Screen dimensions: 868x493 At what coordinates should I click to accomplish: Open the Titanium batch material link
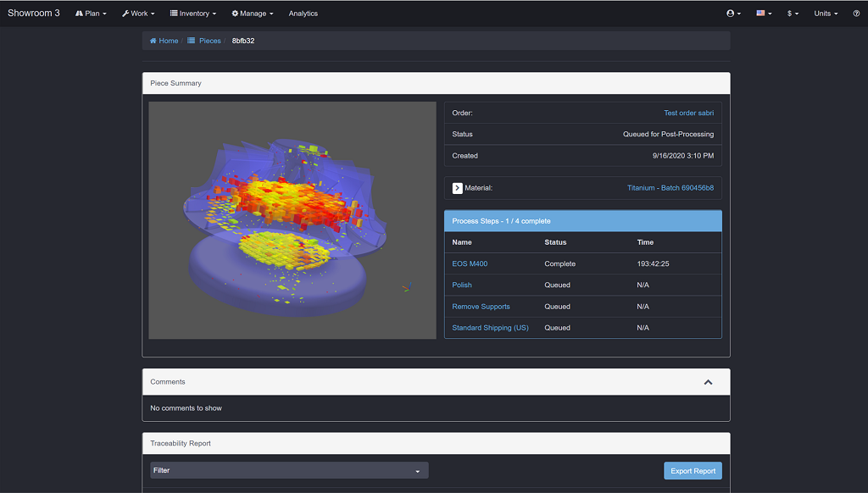pos(670,188)
